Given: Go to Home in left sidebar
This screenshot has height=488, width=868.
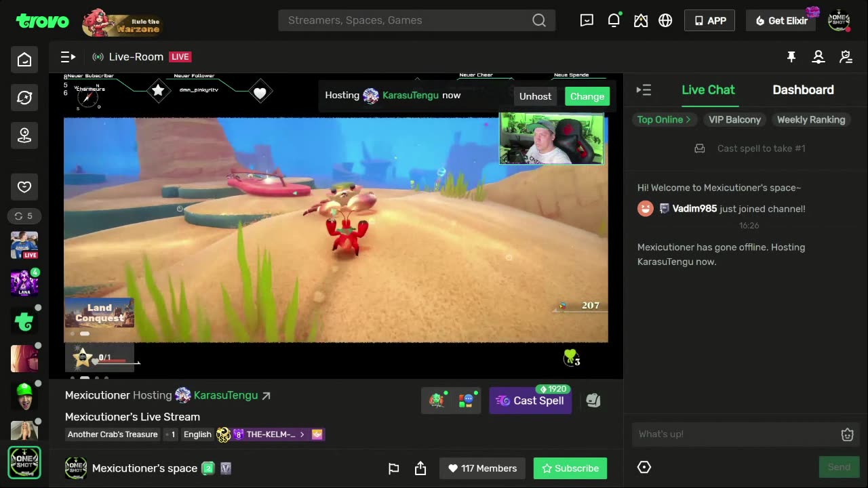Looking at the screenshot, I should (x=24, y=60).
